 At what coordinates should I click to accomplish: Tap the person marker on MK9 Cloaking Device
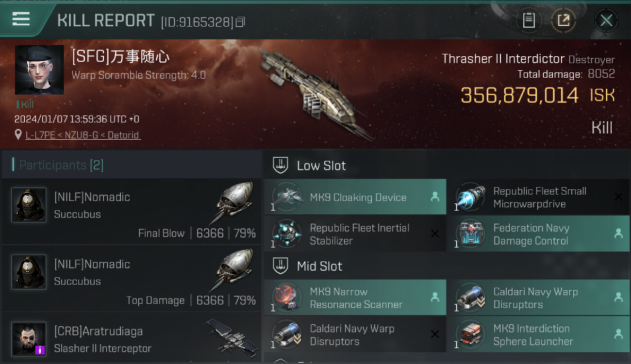click(x=435, y=197)
